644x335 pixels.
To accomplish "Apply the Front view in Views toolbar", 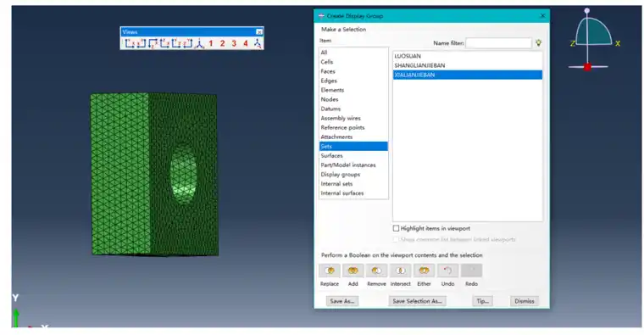I will 130,43.
